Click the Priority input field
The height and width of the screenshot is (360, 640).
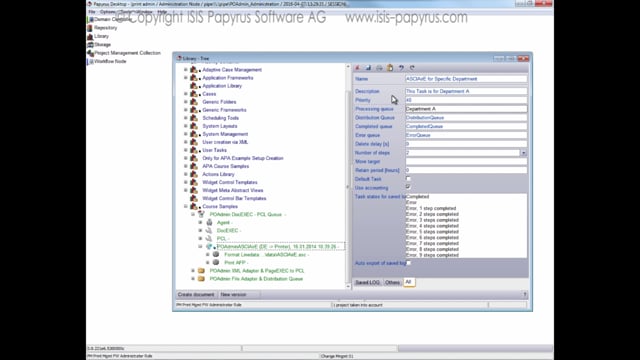click(466, 100)
